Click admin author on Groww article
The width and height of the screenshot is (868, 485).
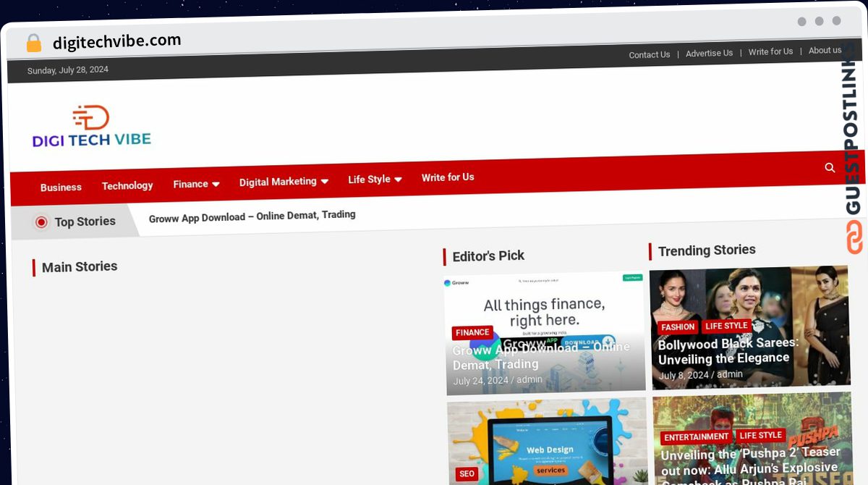tap(529, 379)
